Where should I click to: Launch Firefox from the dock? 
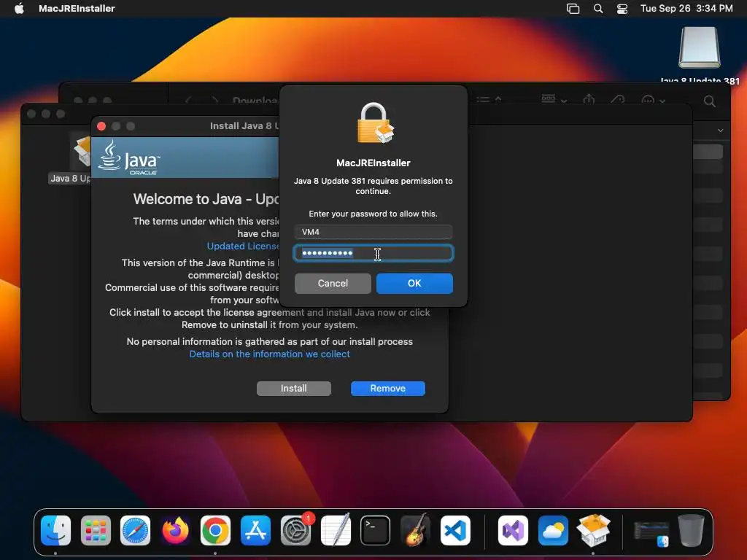point(175,531)
